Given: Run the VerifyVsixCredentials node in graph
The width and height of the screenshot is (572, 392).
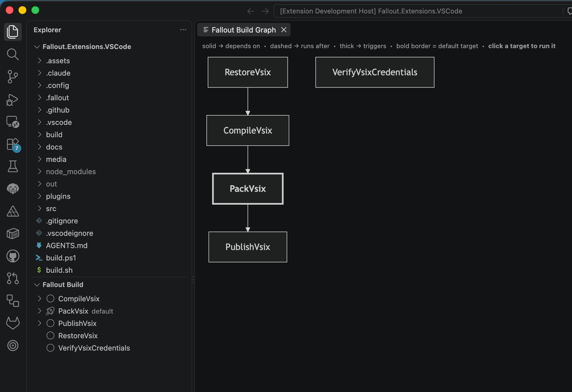Looking at the screenshot, I should [x=375, y=72].
